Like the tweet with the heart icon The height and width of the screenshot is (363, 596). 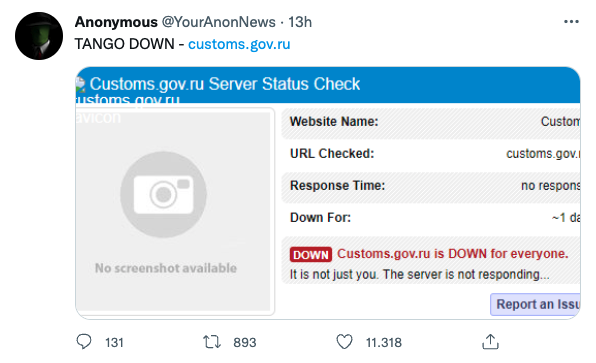click(344, 342)
